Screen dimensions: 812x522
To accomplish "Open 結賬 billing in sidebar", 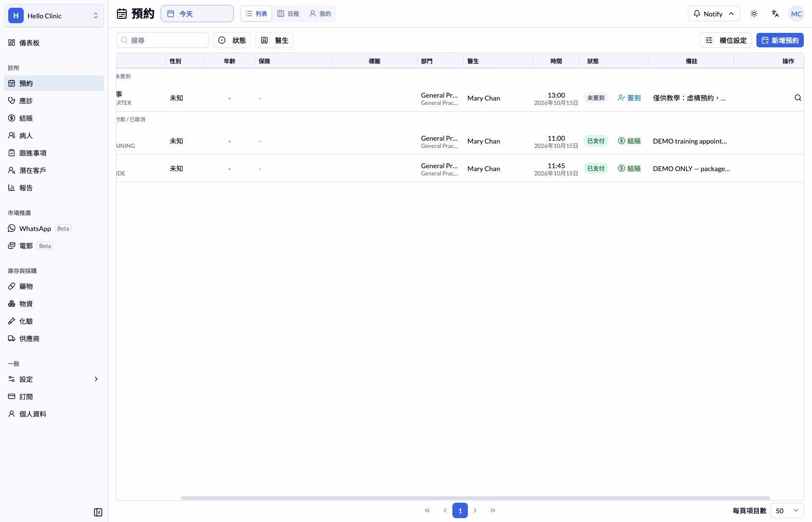I will point(54,118).
